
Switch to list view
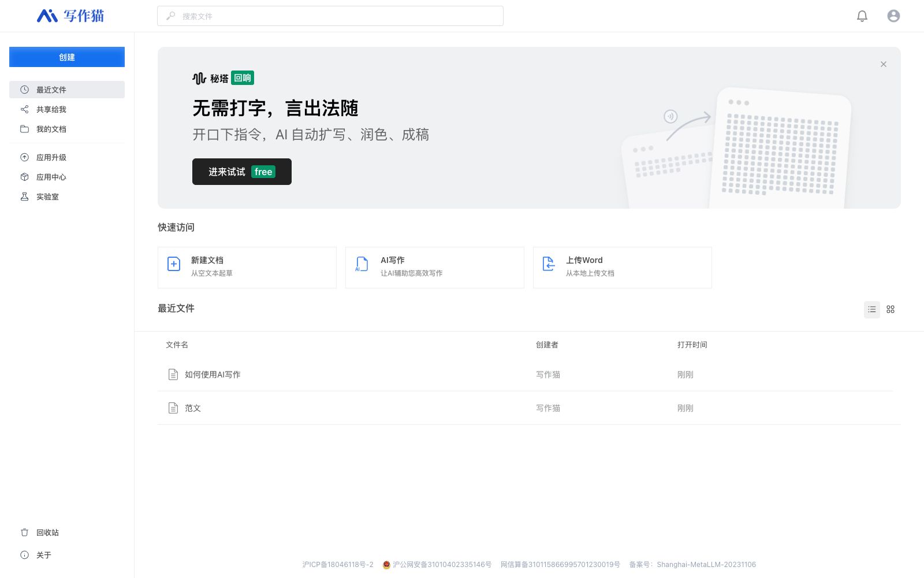[x=872, y=310]
